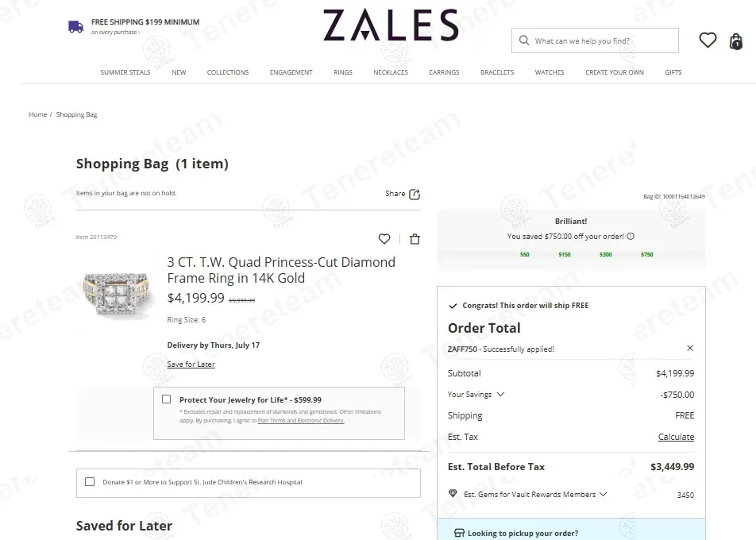Click the Save for Later link
Screen dimensions: 756x540
(191, 364)
